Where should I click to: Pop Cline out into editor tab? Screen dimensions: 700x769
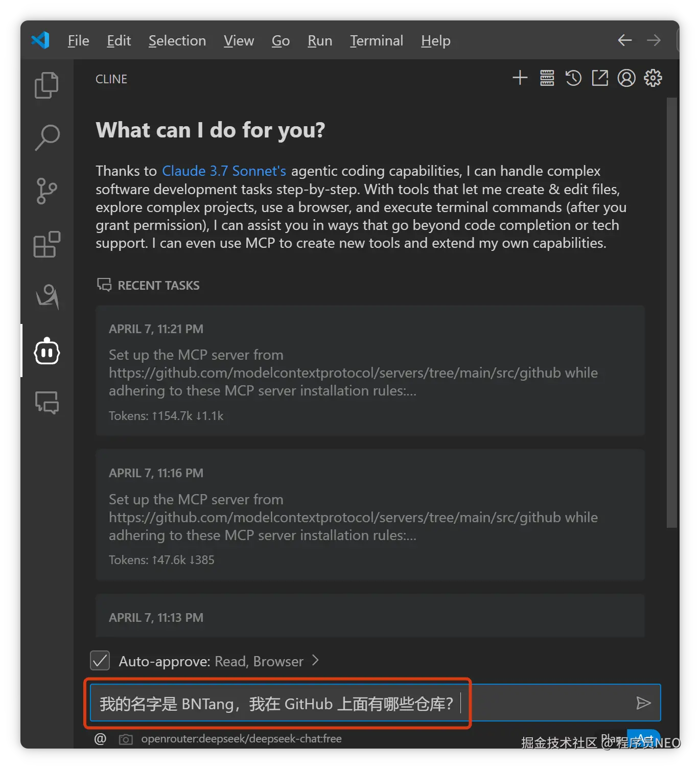click(x=600, y=78)
